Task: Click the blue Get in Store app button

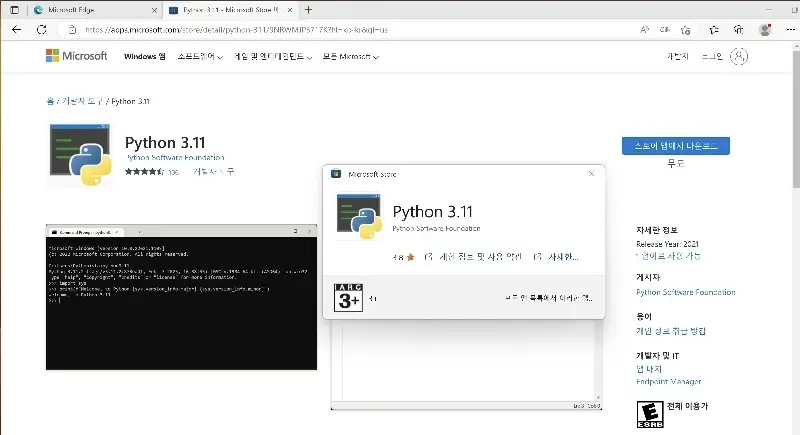Action: tap(675, 145)
